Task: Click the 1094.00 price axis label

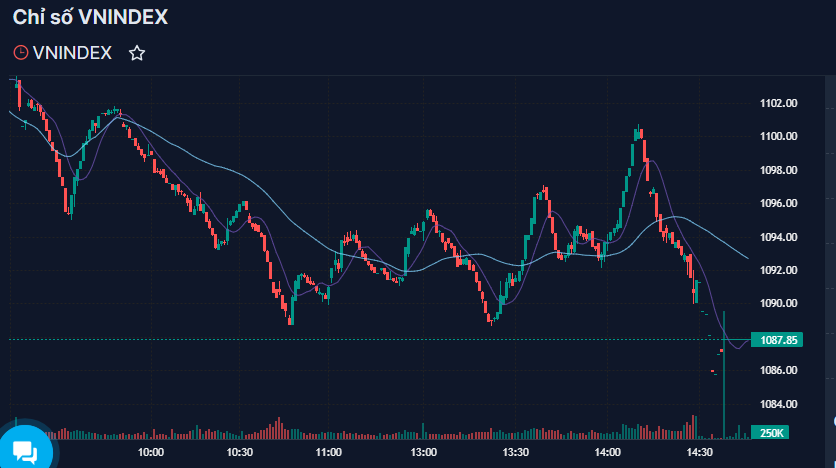Action: click(x=778, y=237)
